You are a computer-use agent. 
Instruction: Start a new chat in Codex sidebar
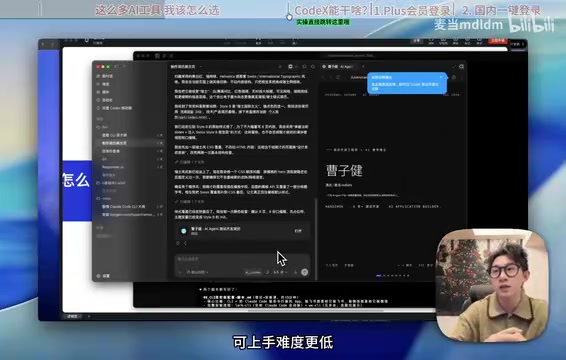105,77
